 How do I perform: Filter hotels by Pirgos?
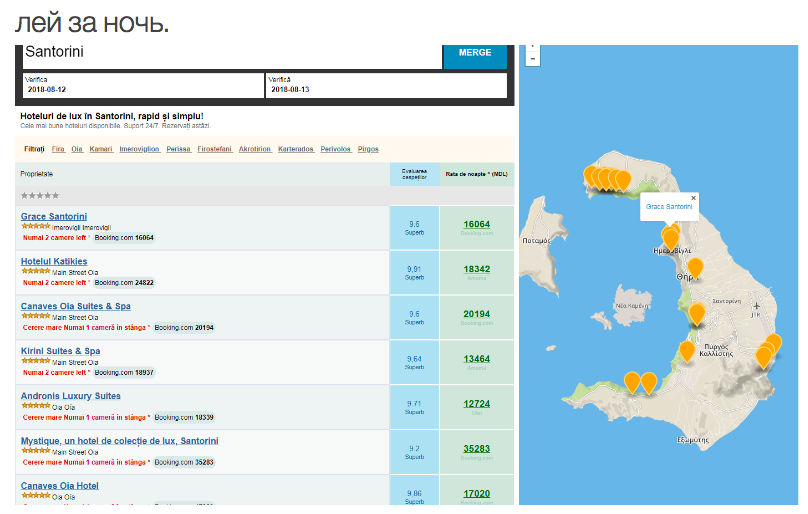(x=368, y=149)
